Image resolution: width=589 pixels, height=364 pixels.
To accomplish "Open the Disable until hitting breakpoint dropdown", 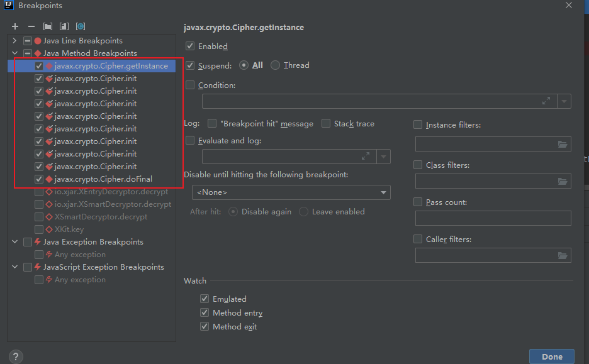I will point(291,192).
